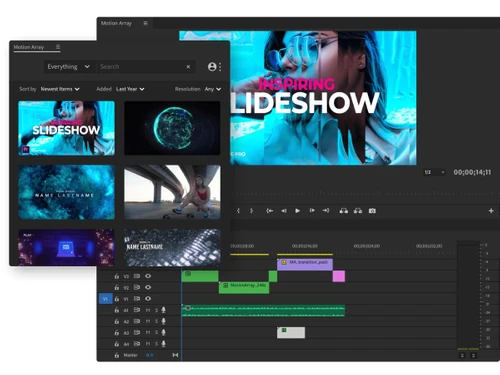The width and height of the screenshot is (500, 375).
Task: Select the pink clip on track V3
Action: 339,276
